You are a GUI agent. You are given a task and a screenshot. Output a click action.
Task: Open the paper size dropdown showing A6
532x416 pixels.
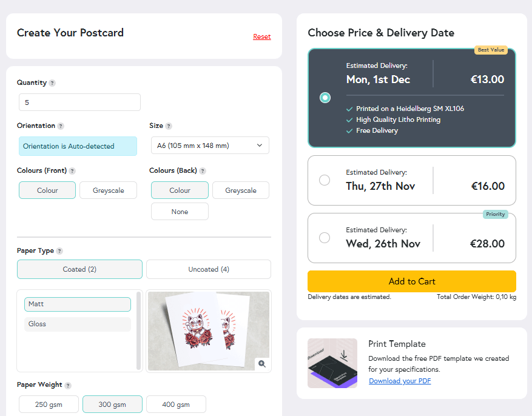point(209,145)
